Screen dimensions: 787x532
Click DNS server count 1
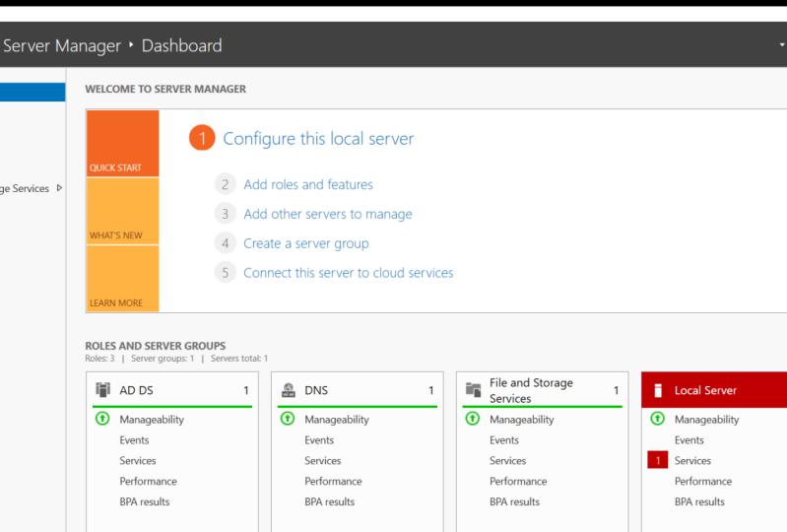tap(430, 390)
